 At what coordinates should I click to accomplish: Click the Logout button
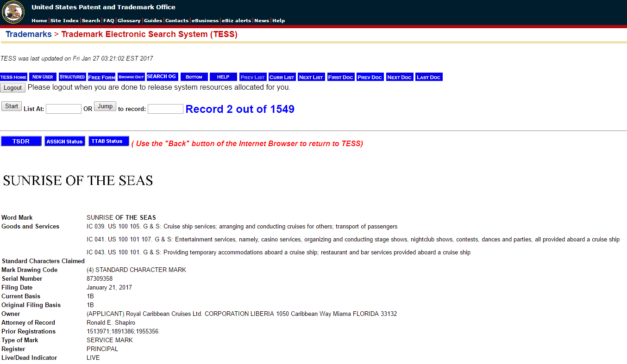tap(13, 87)
